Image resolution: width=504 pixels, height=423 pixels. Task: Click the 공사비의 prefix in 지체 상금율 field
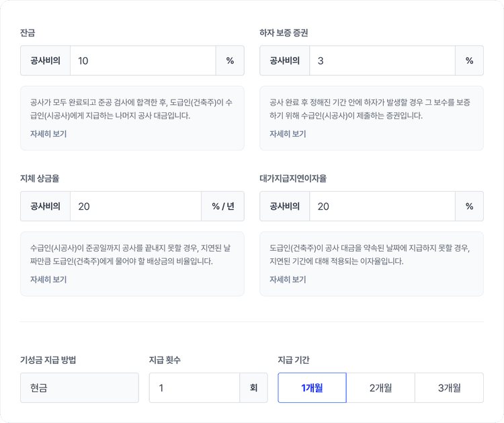click(x=45, y=206)
